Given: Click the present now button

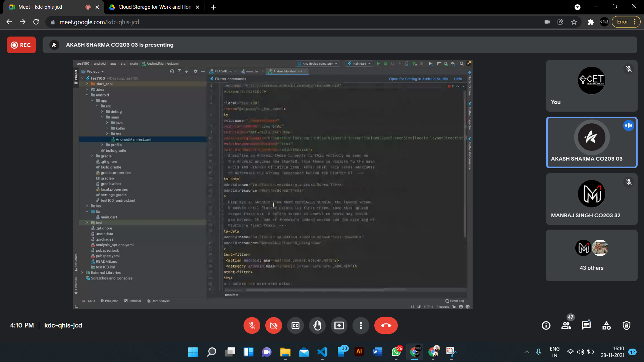Looking at the screenshot, I should (x=339, y=325).
